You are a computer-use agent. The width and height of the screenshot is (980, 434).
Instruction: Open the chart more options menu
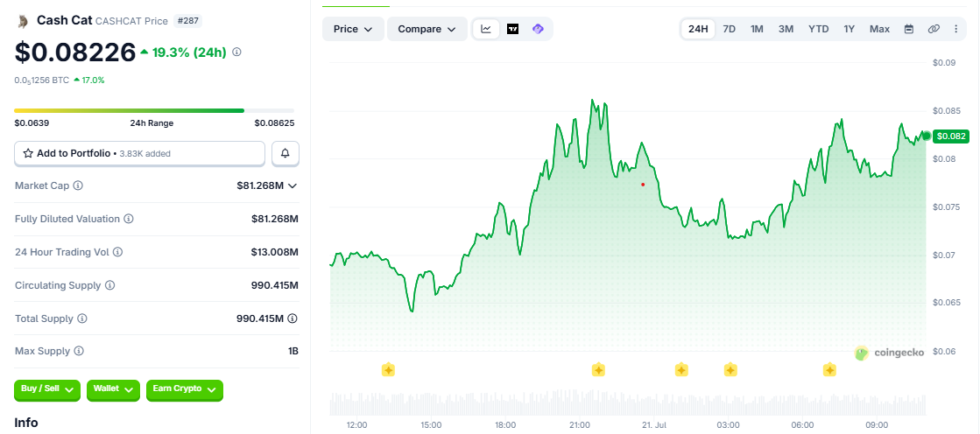pos(955,29)
